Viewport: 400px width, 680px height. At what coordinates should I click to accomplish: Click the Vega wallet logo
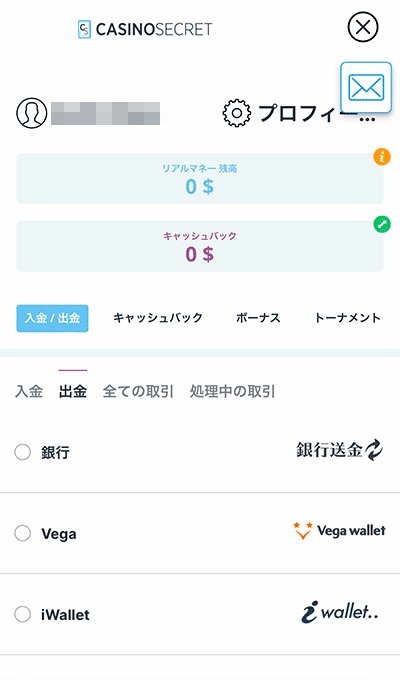point(339,531)
